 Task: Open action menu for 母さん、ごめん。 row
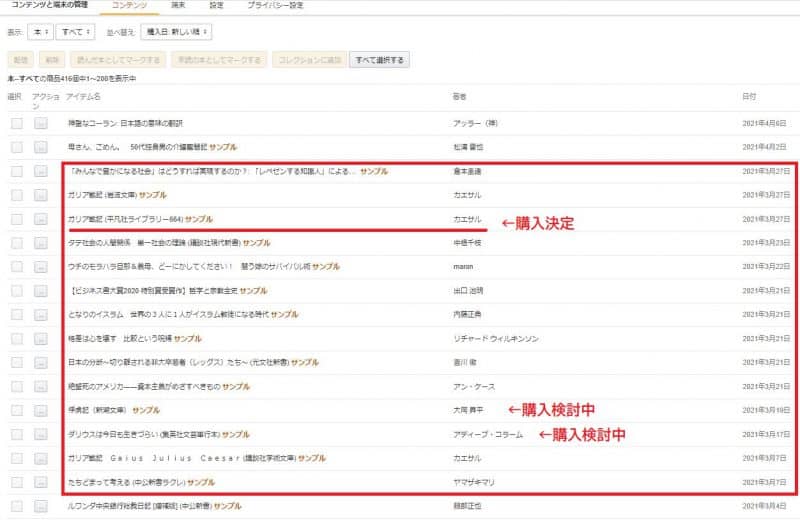pyautogui.click(x=41, y=147)
